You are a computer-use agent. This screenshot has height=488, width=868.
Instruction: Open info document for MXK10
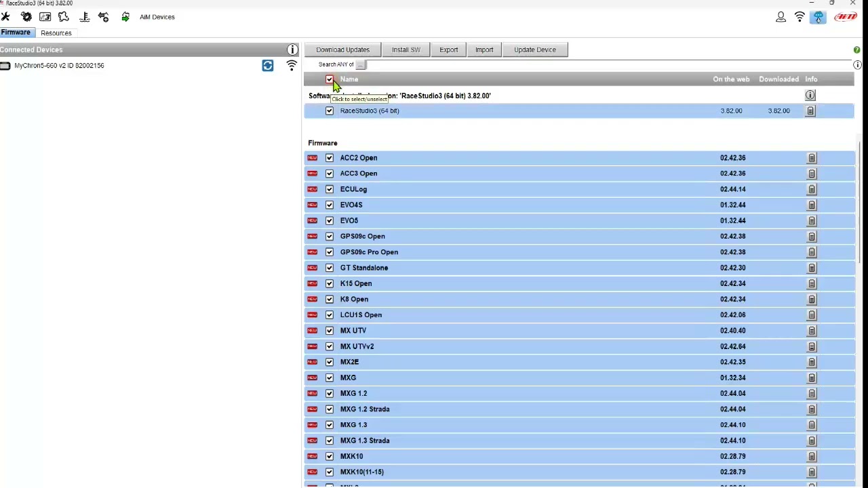click(812, 456)
